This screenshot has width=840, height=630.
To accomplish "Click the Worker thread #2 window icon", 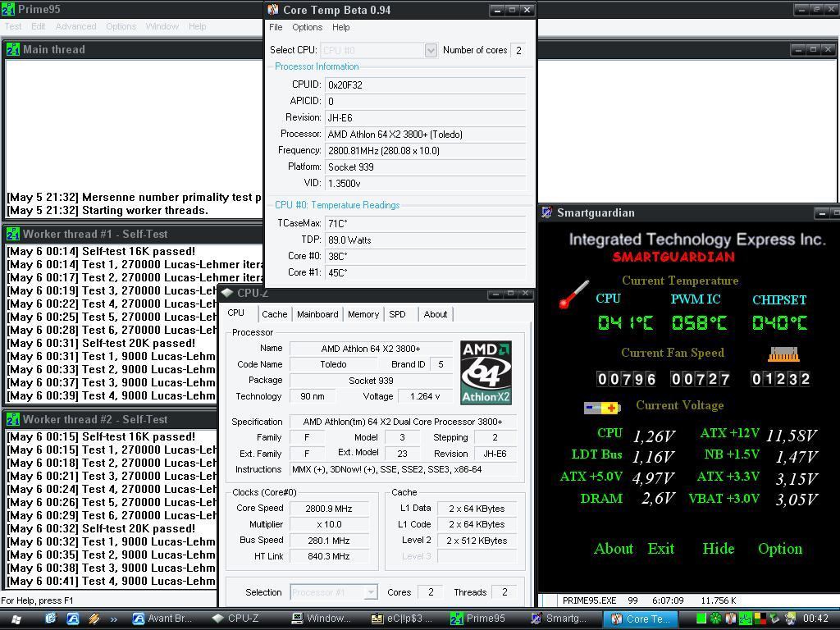I will [13, 419].
